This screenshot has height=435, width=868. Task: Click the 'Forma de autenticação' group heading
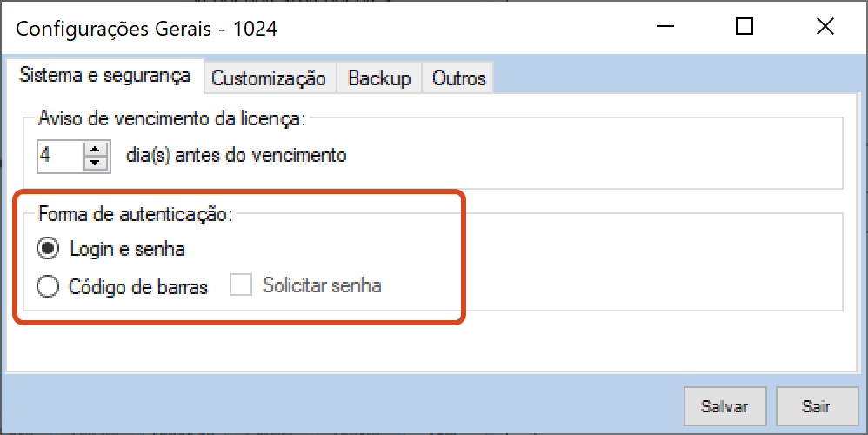click(135, 215)
